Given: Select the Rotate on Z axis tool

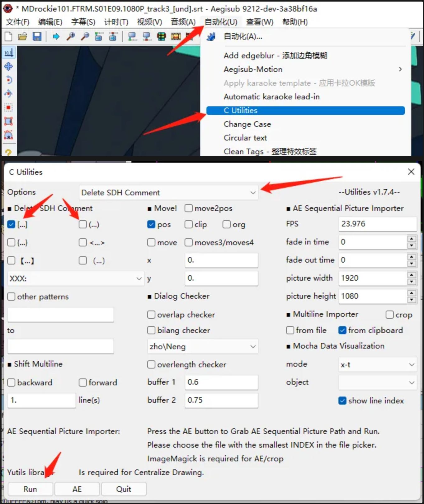Looking at the screenshot, I should tap(8, 80).
